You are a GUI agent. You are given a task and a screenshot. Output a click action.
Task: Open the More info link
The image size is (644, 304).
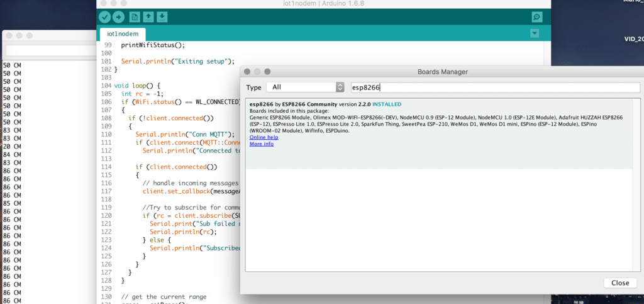[x=262, y=144]
